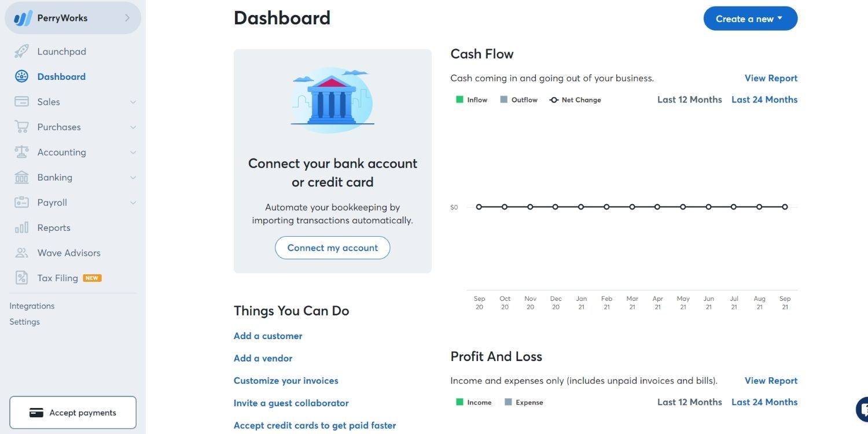
Task: Expand the Payroll sidebar section
Action: pos(134,202)
